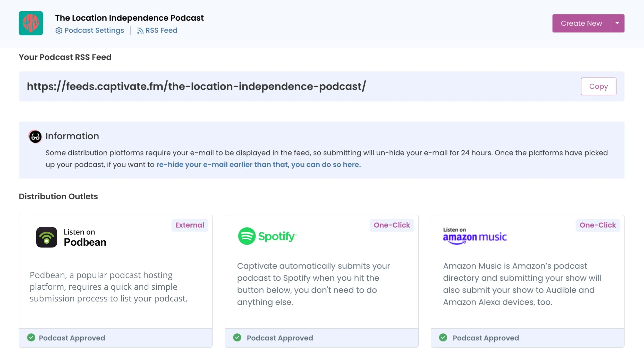644x362 pixels.
Task: Select the RSS feed URL text field
Action: [196, 87]
